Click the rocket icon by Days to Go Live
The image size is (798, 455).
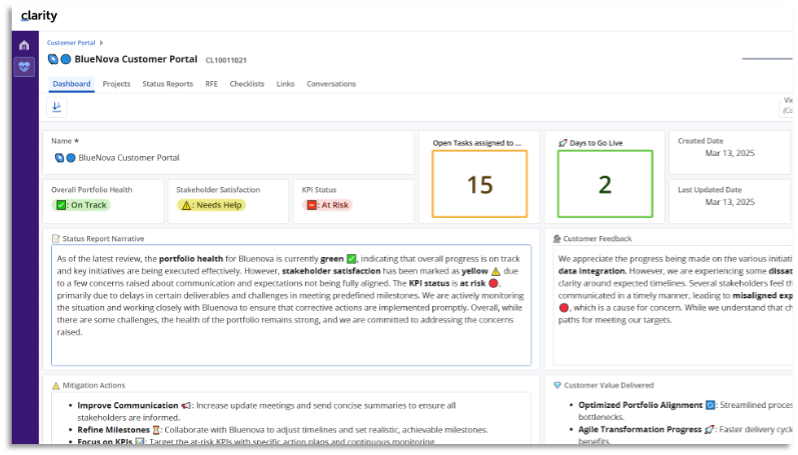tap(563, 143)
